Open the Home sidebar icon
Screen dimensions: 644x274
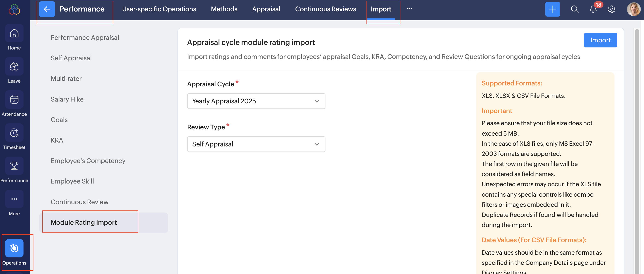tap(14, 33)
